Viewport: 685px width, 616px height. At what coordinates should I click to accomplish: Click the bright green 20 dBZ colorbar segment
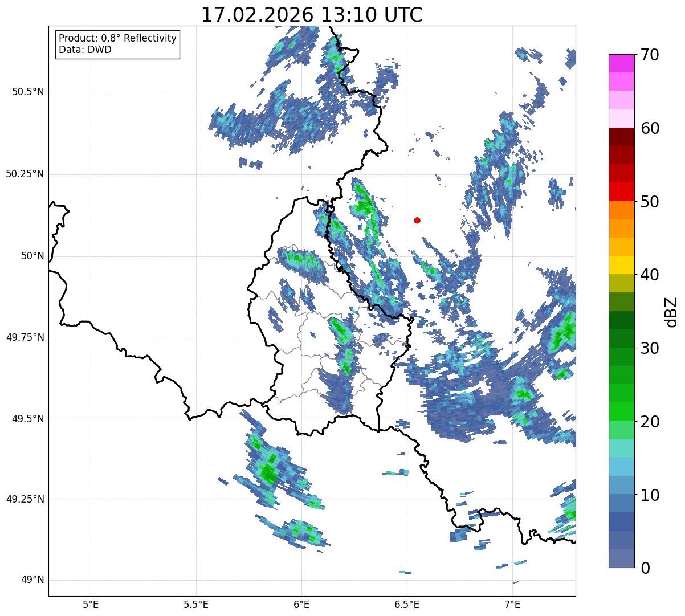tap(621, 412)
